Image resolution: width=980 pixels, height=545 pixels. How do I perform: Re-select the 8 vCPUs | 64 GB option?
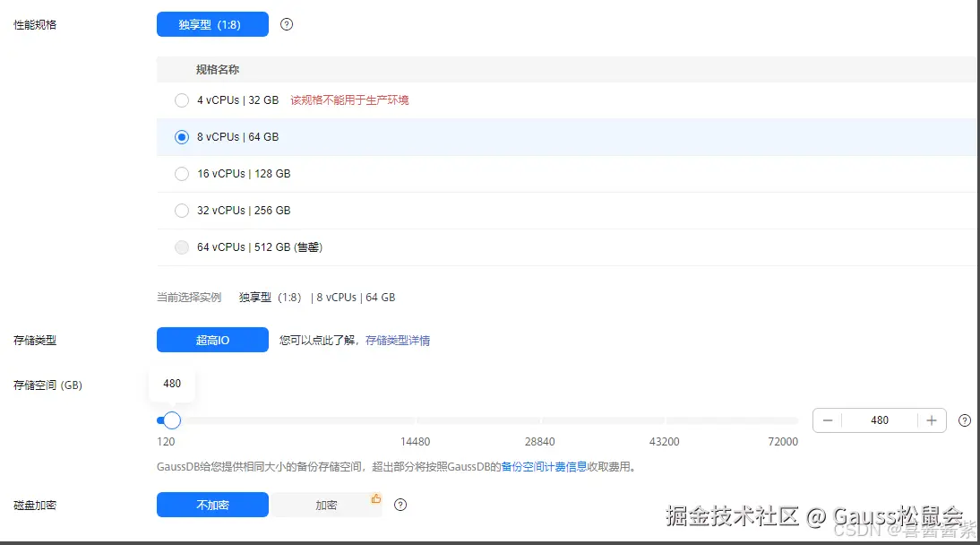(182, 136)
